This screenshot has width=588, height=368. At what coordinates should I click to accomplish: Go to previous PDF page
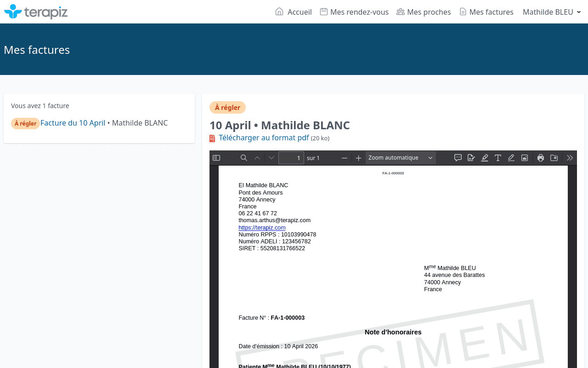point(257,158)
